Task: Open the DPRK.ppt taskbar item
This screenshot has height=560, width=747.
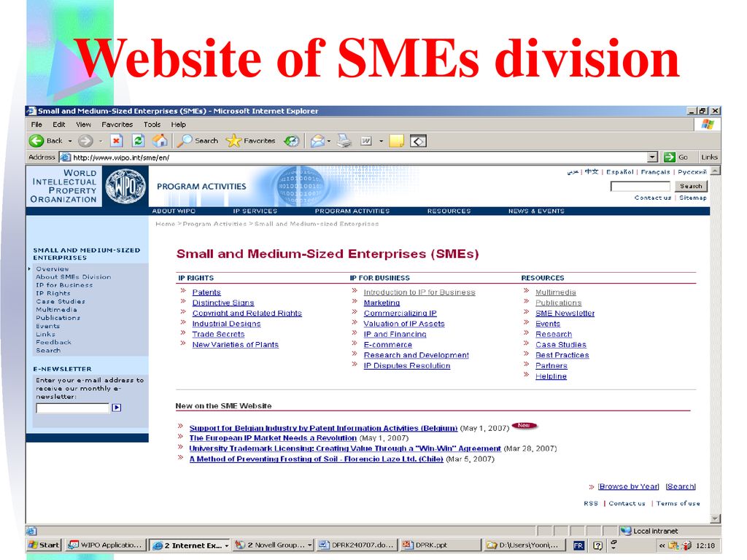Action: click(440, 545)
